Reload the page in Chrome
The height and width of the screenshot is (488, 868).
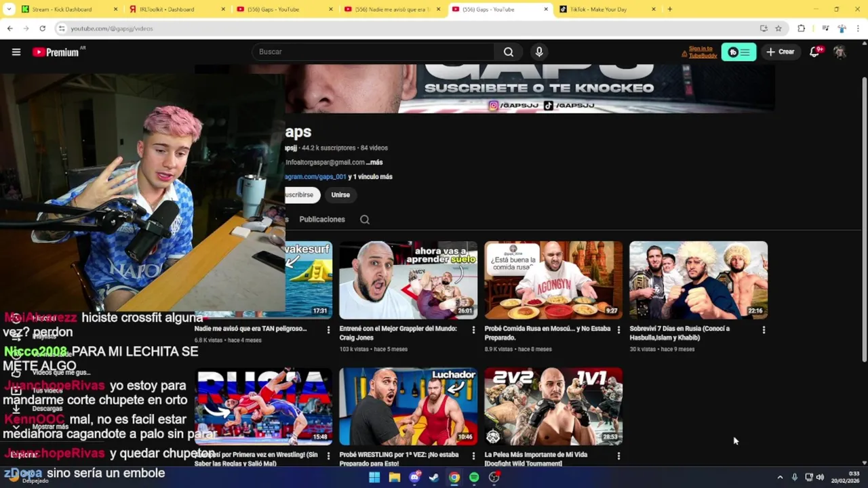42,28
